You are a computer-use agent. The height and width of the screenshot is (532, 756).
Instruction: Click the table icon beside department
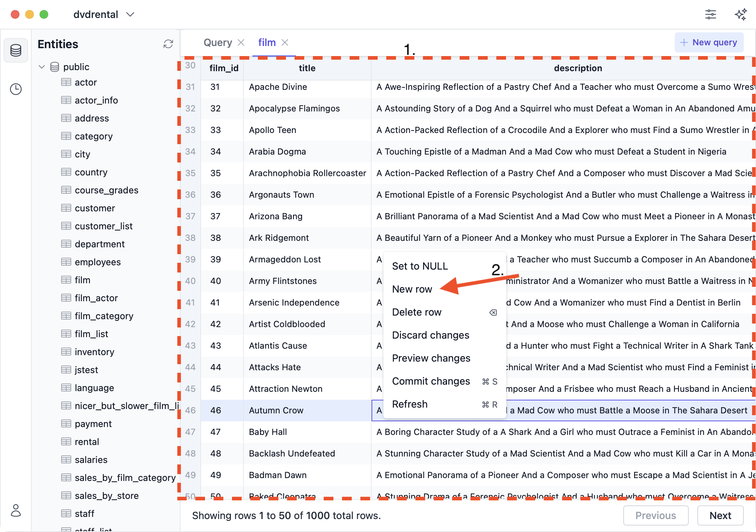66,244
